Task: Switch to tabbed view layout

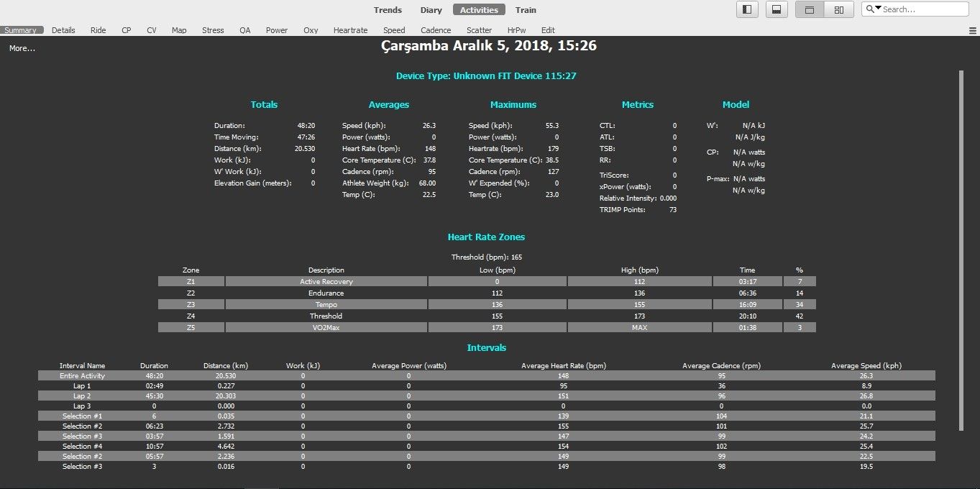Action: tap(810, 9)
